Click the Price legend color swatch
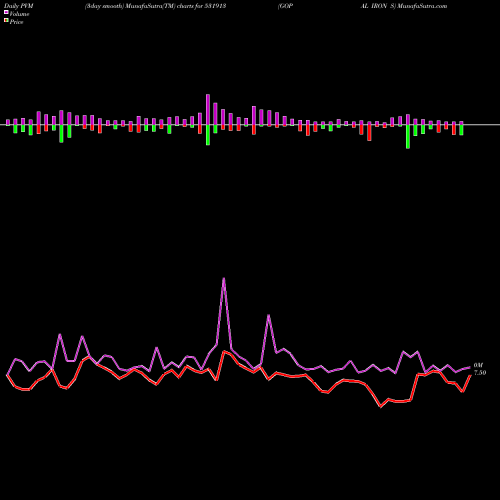The height and width of the screenshot is (500, 500). tap(6, 21)
